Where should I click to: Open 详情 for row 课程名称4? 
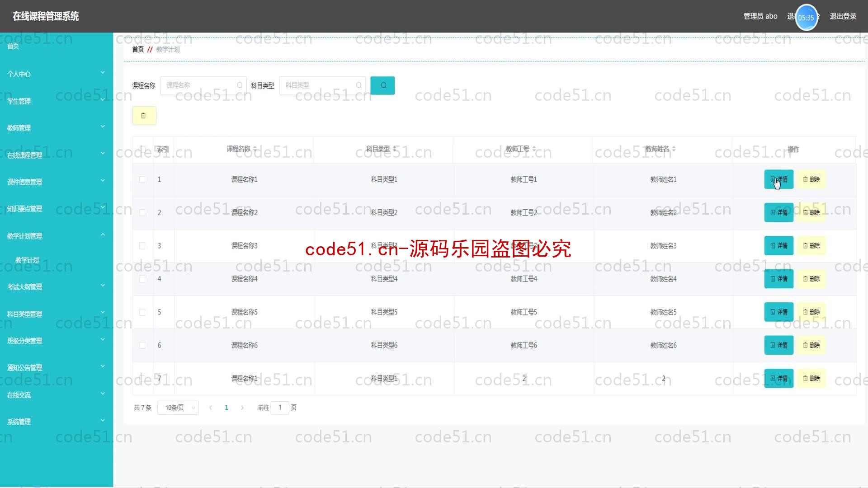pos(778,279)
